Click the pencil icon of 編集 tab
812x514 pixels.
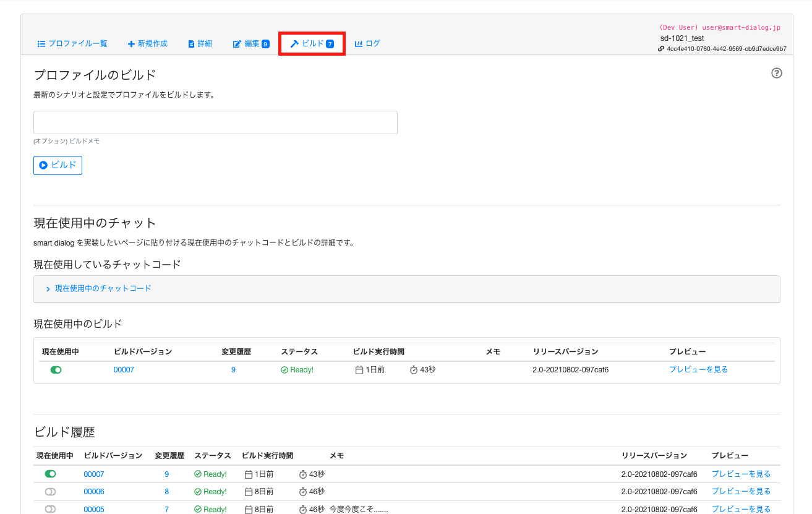pos(237,44)
